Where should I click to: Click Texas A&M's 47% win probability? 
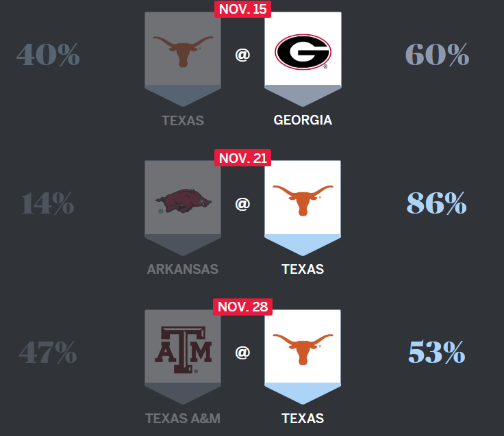click(48, 352)
